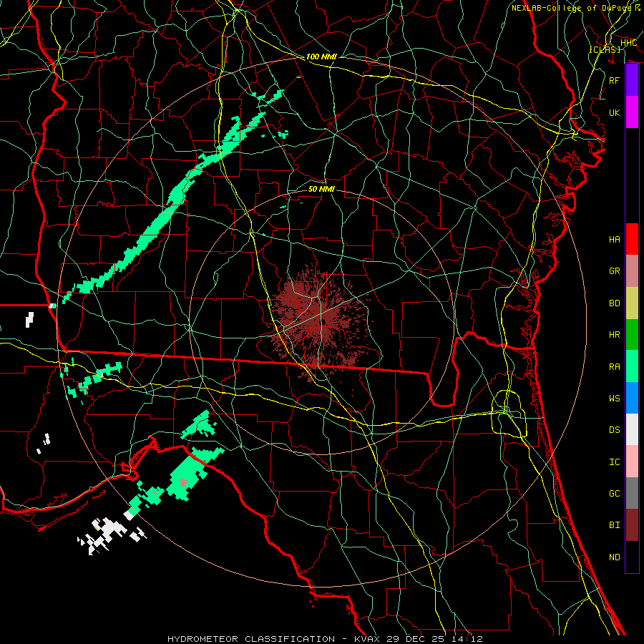Select the GR pink-brown legend swatch
This screenshot has width=644, height=644.
pyautogui.click(x=632, y=270)
